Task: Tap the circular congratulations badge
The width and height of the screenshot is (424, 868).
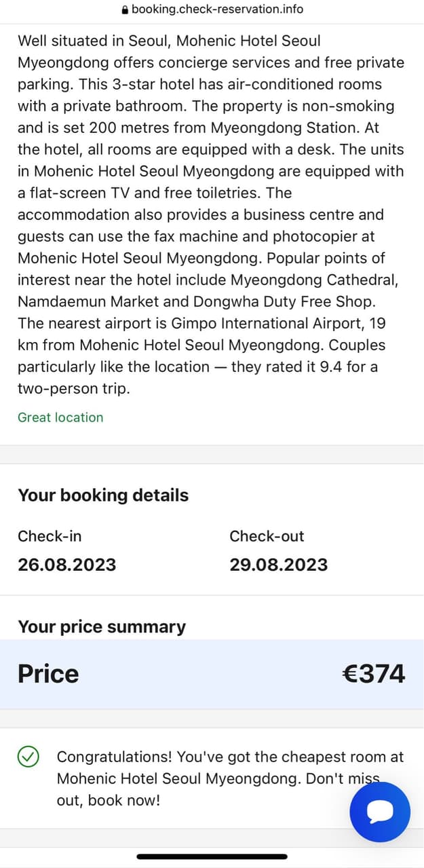Action: click(28, 755)
